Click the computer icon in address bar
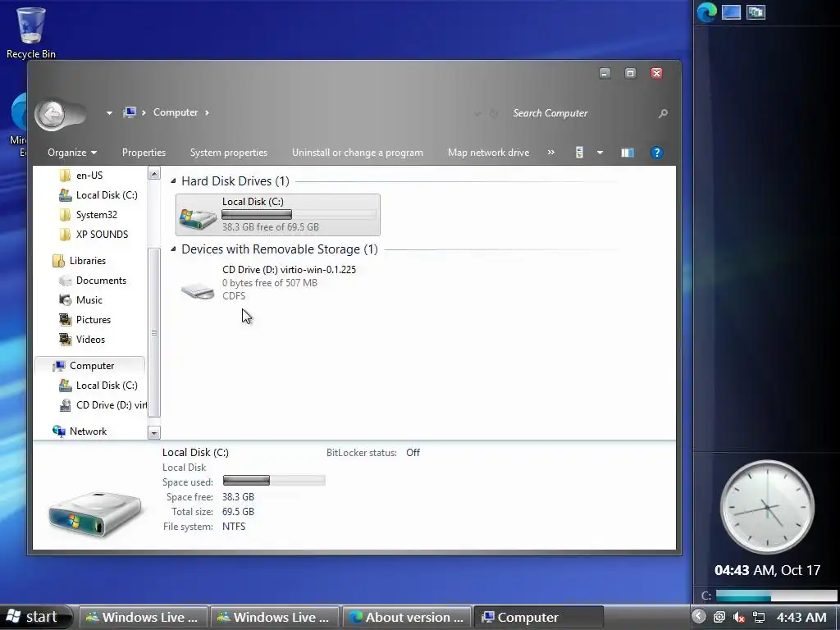This screenshot has width=840, height=630. coord(129,112)
